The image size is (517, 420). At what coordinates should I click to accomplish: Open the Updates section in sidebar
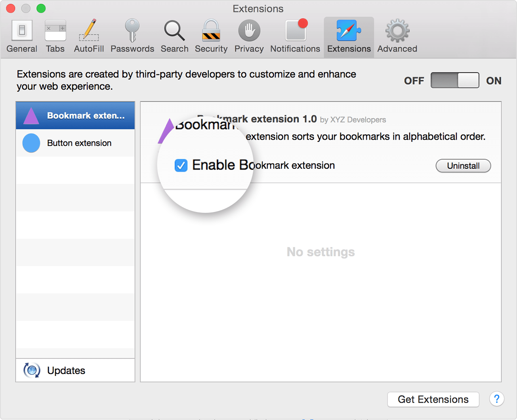(x=66, y=370)
